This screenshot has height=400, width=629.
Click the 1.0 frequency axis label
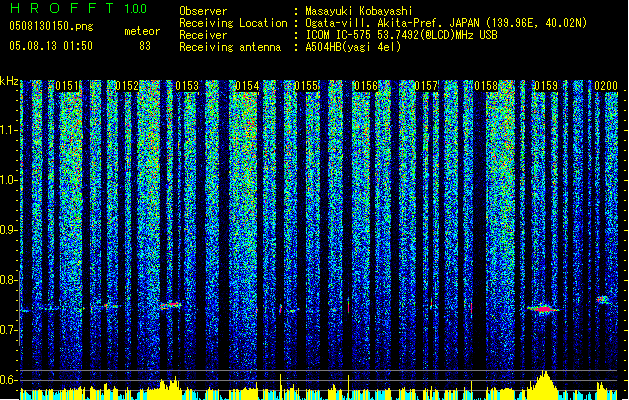(x=9, y=180)
